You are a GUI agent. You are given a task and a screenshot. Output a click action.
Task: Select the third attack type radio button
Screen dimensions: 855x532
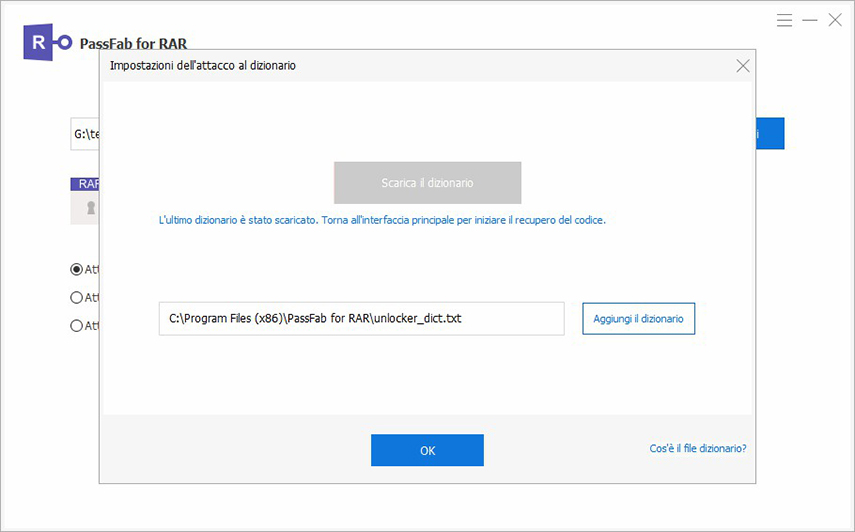[76, 325]
